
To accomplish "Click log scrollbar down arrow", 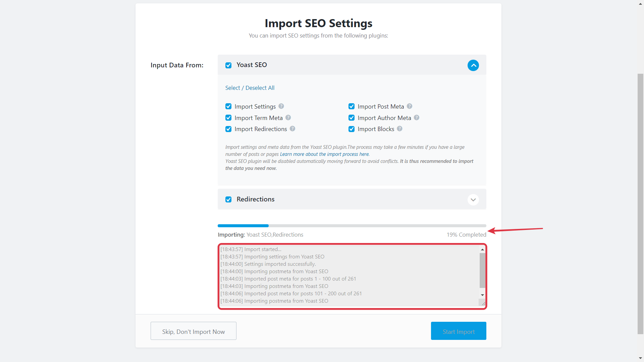I will tap(482, 295).
